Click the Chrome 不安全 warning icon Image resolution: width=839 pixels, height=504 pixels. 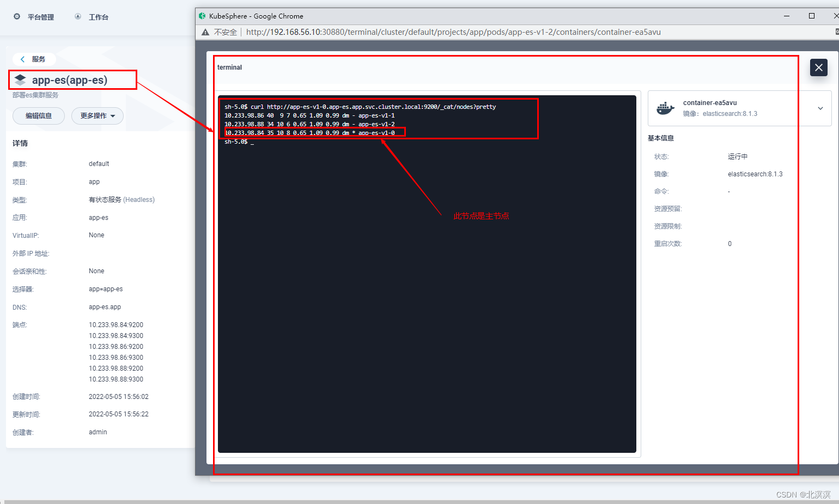pyautogui.click(x=205, y=32)
